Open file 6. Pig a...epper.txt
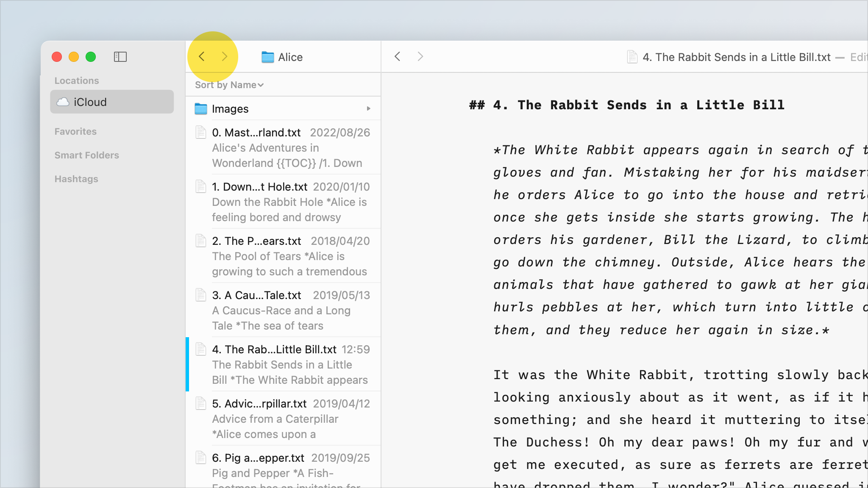Viewport: 868px width, 488px height. click(283, 467)
